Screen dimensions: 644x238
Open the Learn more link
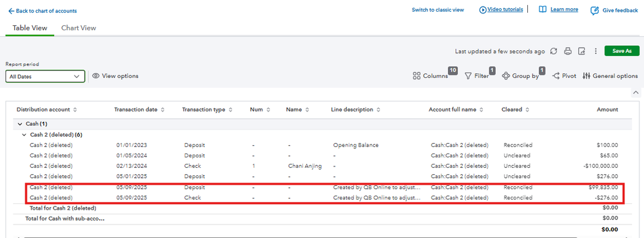point(564,10)
